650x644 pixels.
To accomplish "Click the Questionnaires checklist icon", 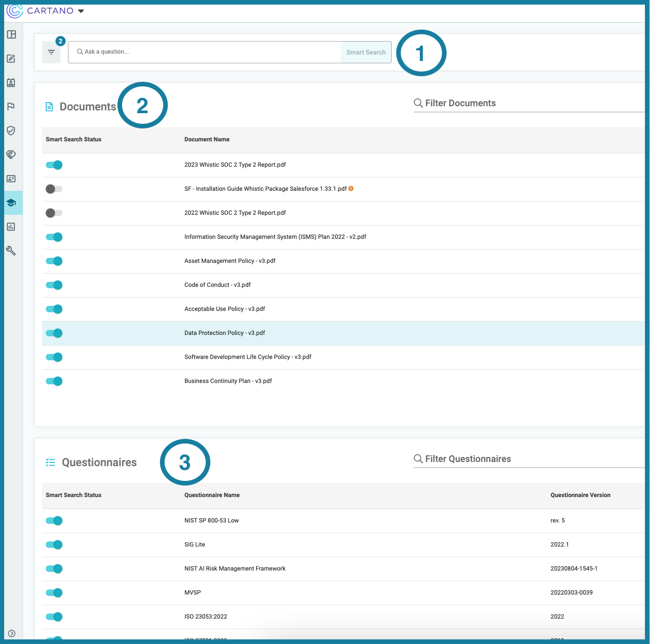I will 50,462.
